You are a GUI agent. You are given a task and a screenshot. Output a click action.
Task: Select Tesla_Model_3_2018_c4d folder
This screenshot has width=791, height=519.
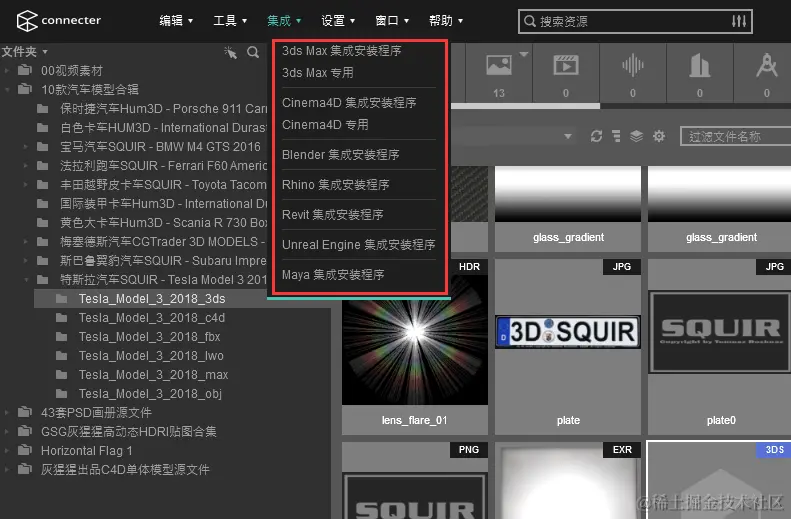151,318
